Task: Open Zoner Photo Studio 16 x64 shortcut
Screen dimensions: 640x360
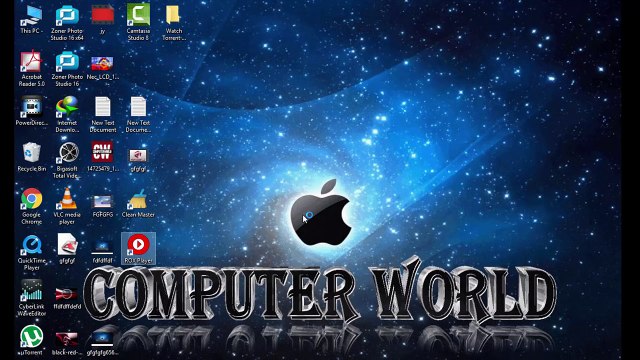Action: (x=67, y=23)
